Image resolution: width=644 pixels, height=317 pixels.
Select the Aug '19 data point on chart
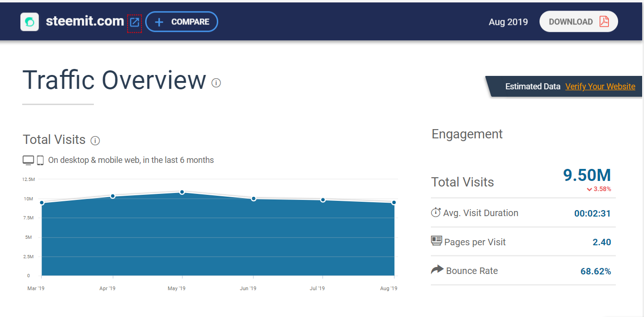click(x=394, y=202)
